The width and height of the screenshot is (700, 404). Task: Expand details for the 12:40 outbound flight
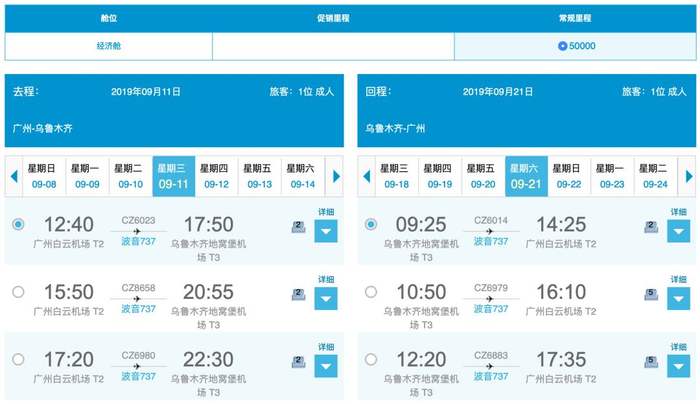pos(326,231)
